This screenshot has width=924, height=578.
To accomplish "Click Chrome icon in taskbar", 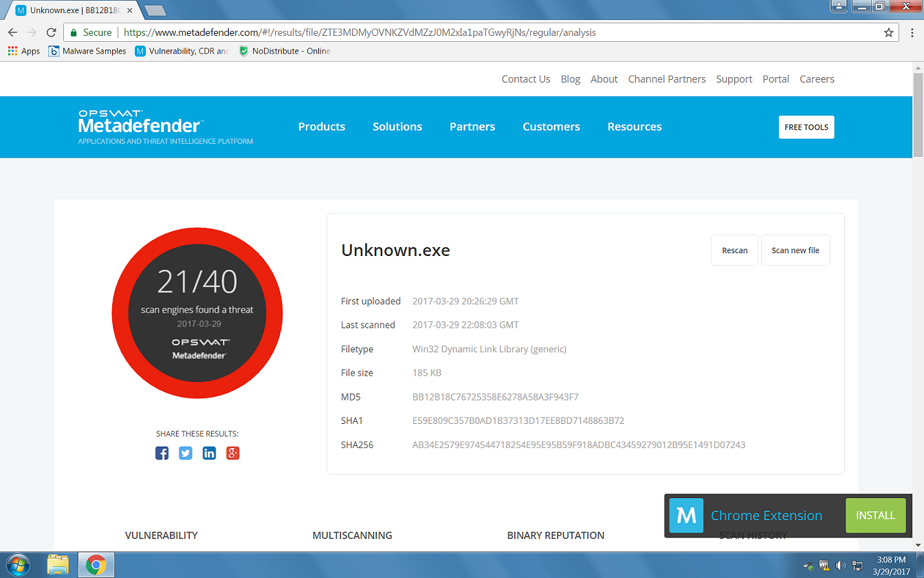I will [96, 565].
